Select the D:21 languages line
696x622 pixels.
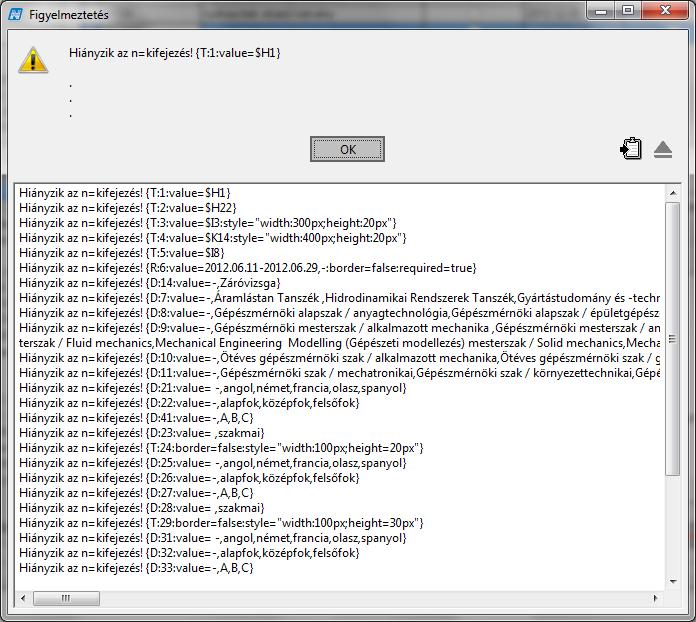213,388
